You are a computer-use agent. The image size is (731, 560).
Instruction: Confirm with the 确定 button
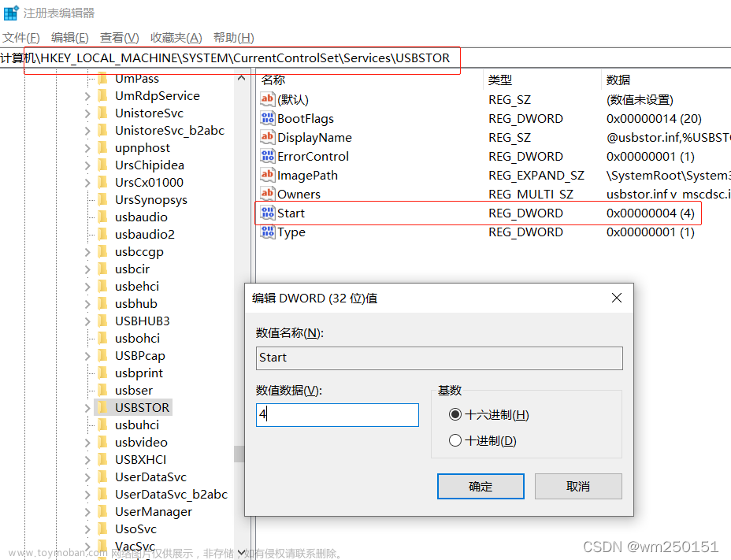coord(481,486)
